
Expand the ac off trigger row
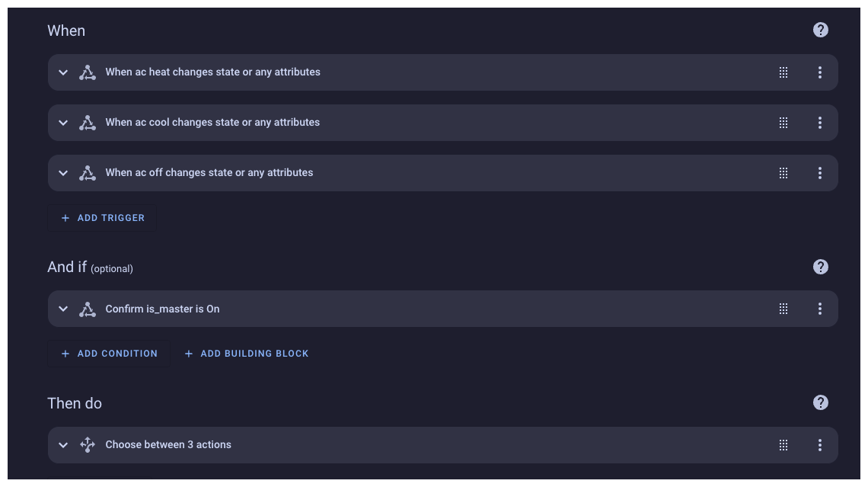click(x=63, y=173)
